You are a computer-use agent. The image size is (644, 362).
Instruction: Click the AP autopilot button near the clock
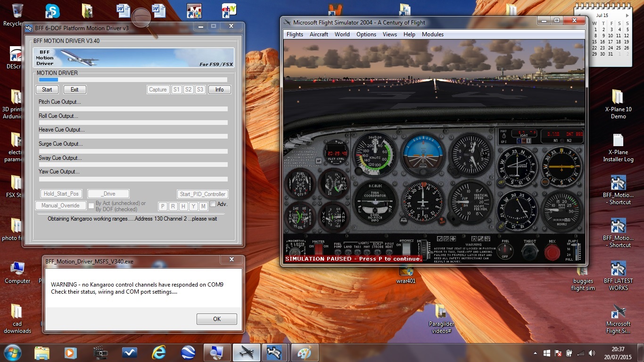[318, 161]
